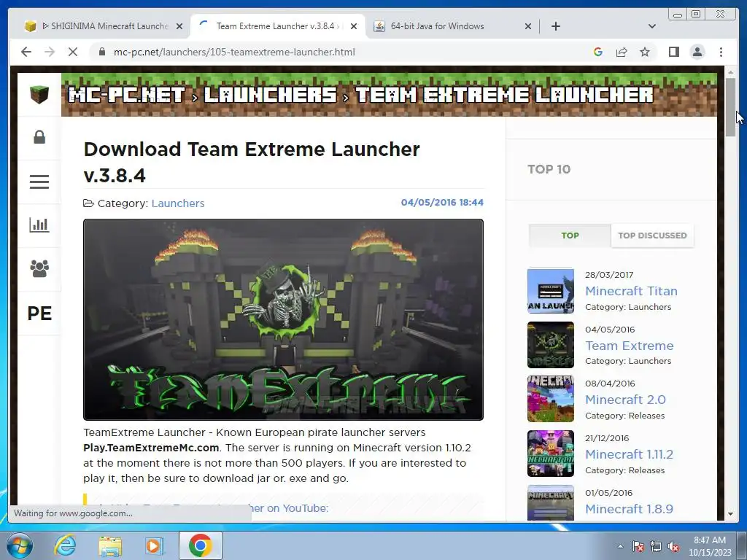Open Chrome profile avatar icon
747x560 pixels.
697,52
